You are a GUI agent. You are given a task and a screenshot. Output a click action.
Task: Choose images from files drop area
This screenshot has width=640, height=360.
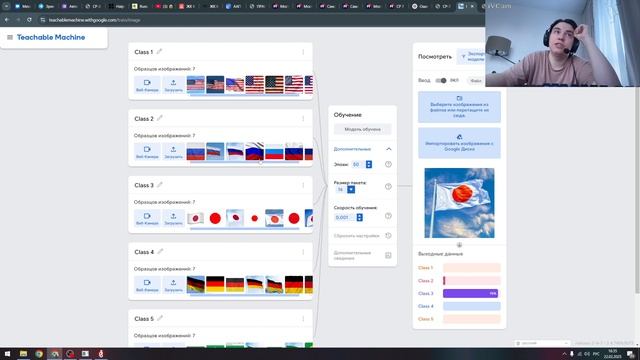pyautogui.click(x=459, y=107)
